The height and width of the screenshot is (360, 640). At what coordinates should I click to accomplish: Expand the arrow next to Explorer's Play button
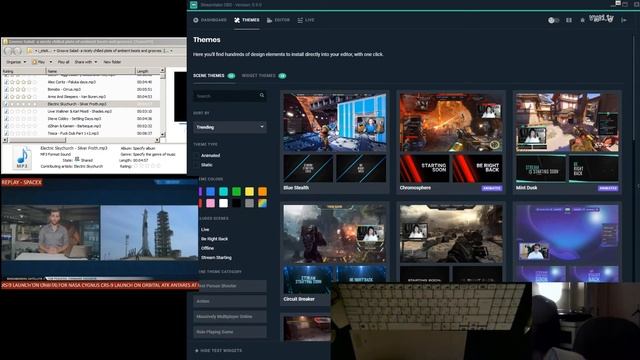51,62
